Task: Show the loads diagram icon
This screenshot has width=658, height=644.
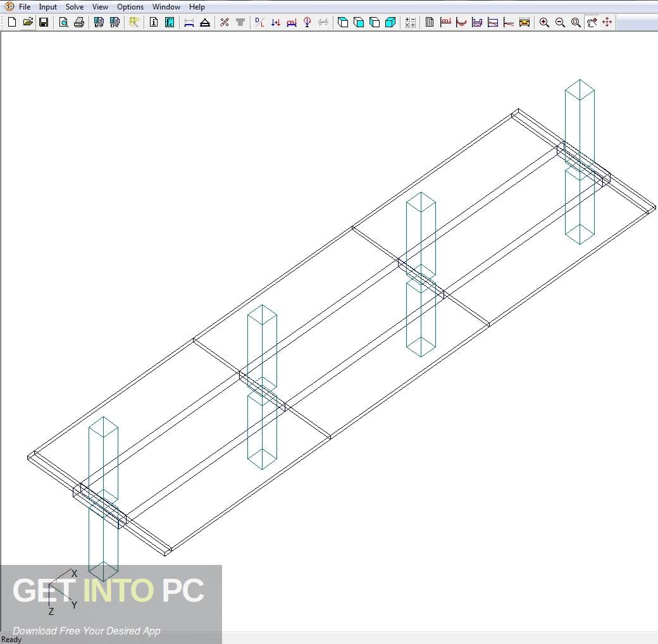Action: [445, 22]
